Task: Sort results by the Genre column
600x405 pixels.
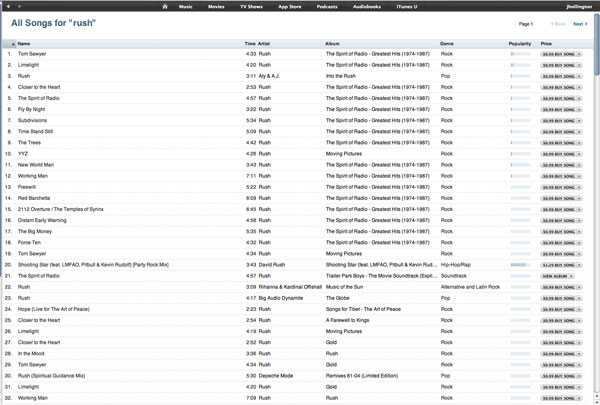Action: pos(447,44)
